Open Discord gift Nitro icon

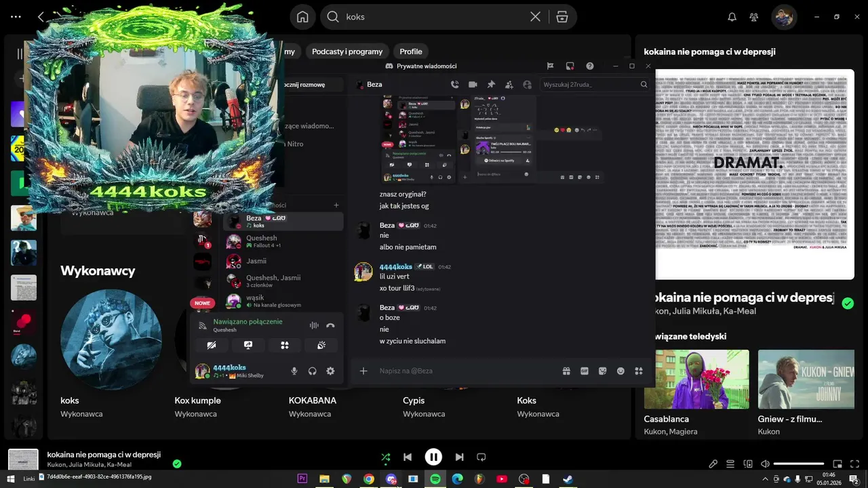point(566,371)
